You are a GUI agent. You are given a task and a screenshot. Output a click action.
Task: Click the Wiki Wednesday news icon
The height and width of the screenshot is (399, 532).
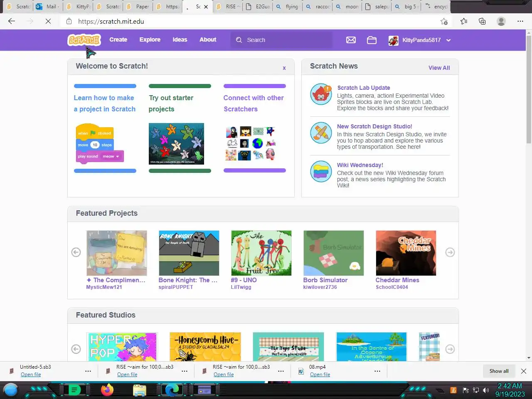pyautogui.click(x=321, y=171)
